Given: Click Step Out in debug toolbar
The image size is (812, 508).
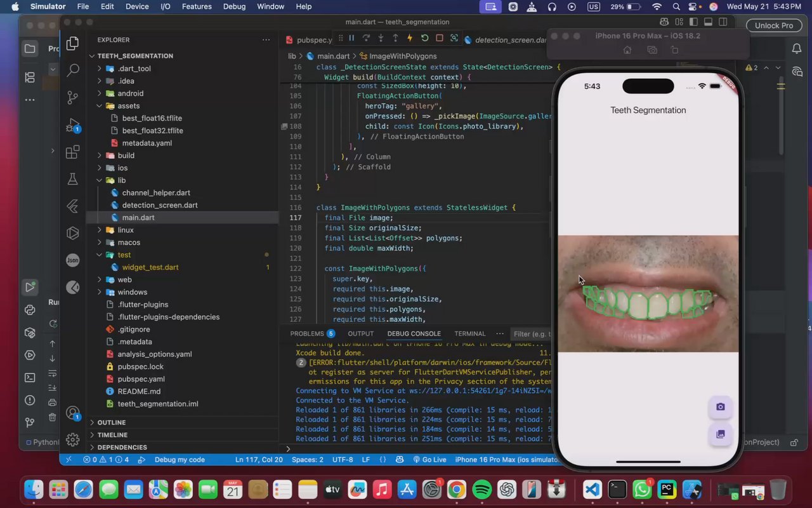Looking at the screenshot, I should pyautogui.click(x=395, y=38).
